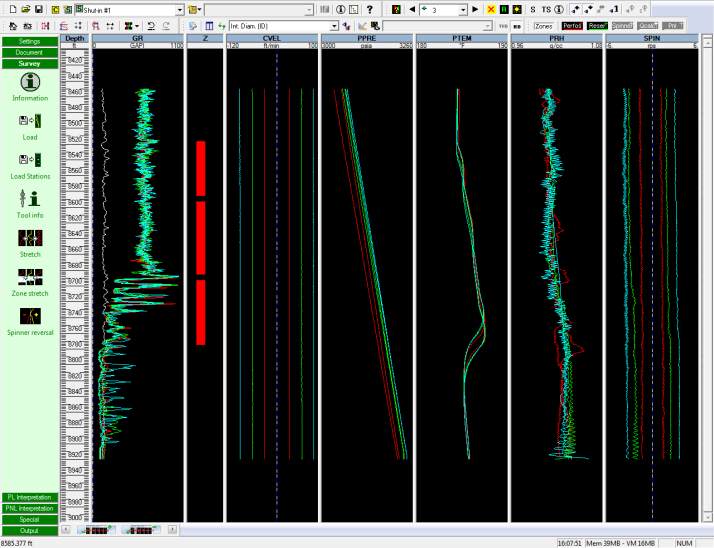Click the yellow C icon in toolbar

click(56, 9)
